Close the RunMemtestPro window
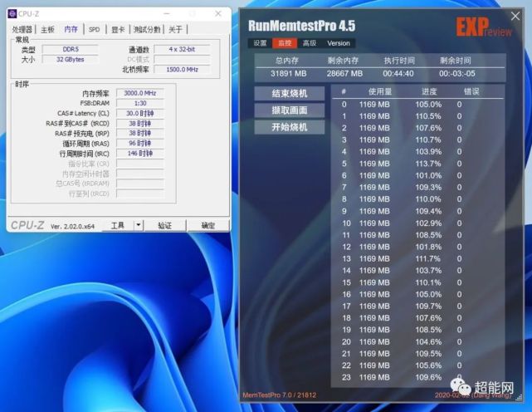The width and height of the screenshot is (532, 412). (x=515, y=16)
